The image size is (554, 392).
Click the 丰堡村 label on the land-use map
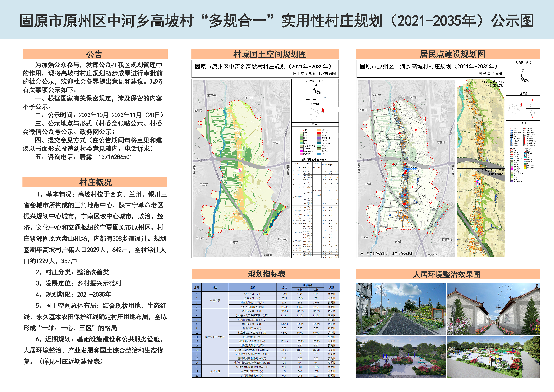pyautogui.click(x=204, y=184)
